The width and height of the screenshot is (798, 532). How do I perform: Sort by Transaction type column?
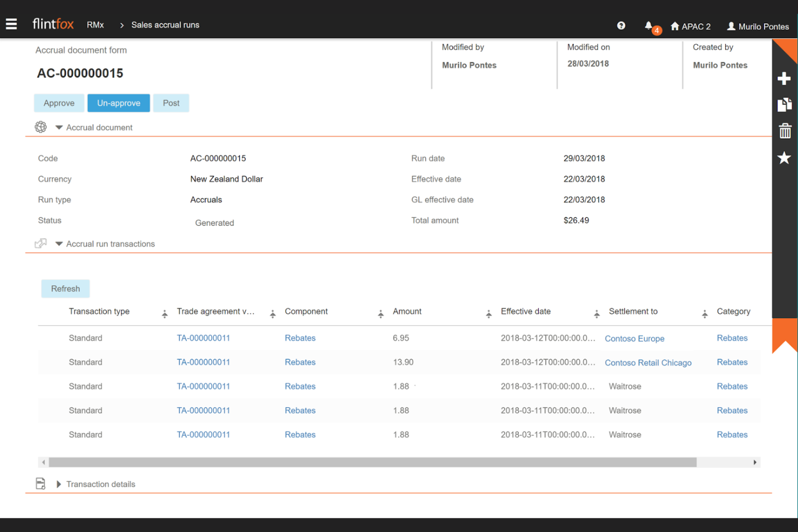(164, 313)
